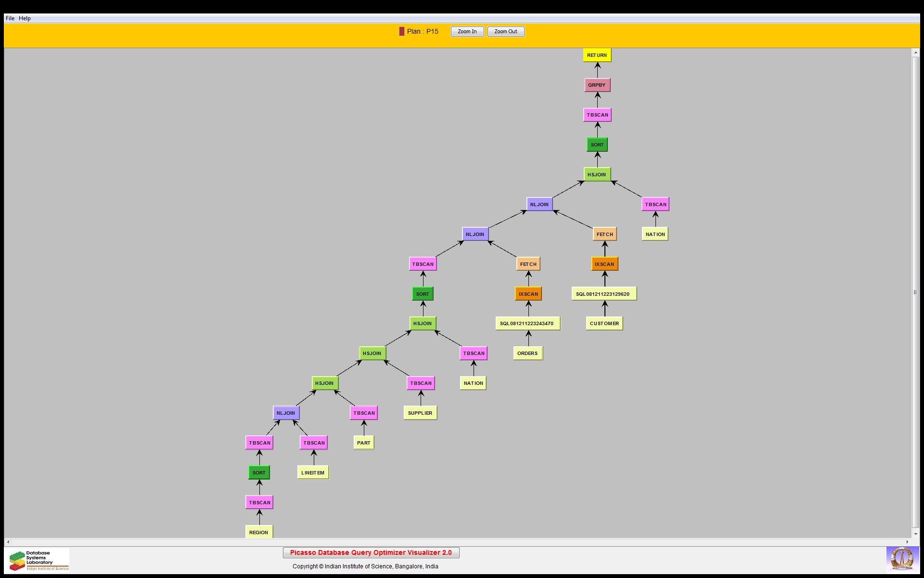This screenshot has height=578, width=924.
Task: Click the FETCH node above ORDERS index scan
Action: (x=528, y=264)
